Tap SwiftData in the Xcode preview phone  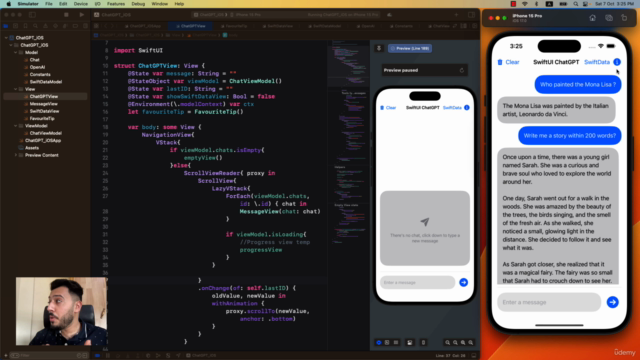pos(452,108)
